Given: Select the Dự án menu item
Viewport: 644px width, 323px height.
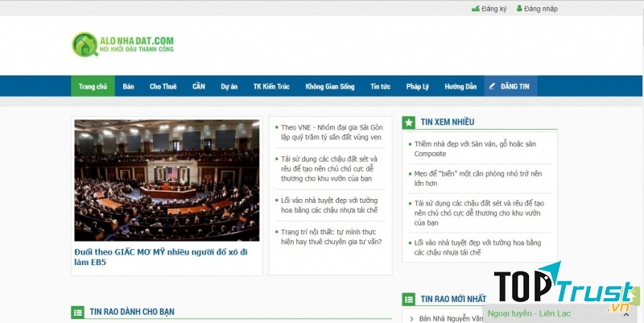Looking at the screenshot, I should (x=229, y=86).
